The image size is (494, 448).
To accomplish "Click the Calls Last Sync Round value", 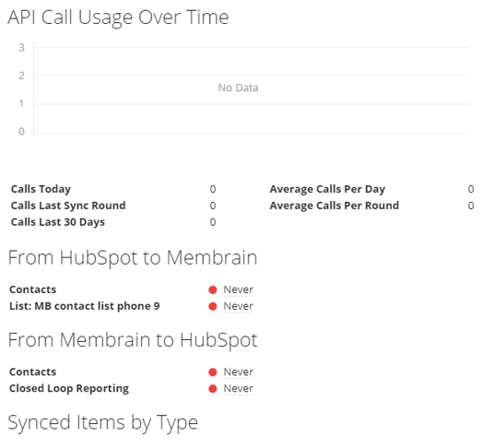I will coord(213,206).
